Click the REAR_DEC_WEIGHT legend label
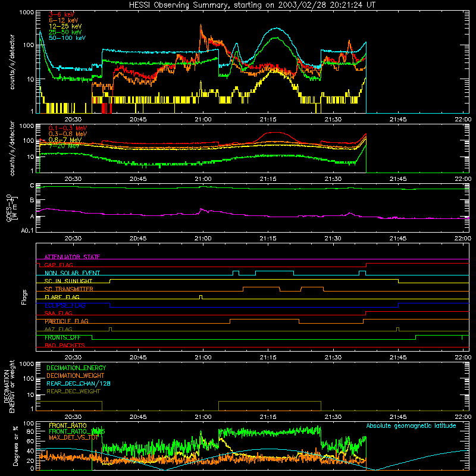The height and width of the screenshot is (476, 476). pos(73,392)
